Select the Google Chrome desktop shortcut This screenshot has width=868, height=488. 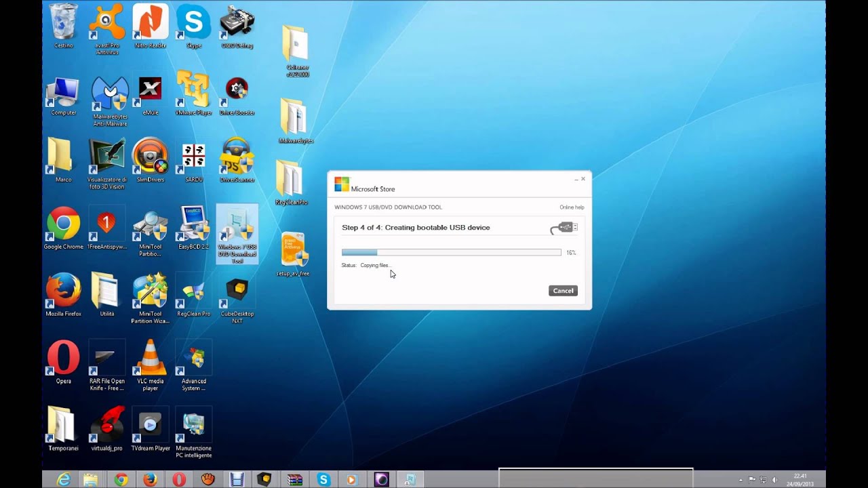coord(63,228)
